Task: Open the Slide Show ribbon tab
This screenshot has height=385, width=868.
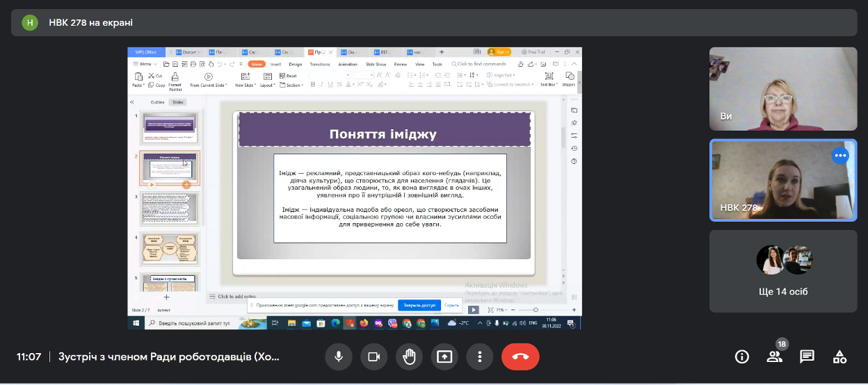Action: click(376, 64)
